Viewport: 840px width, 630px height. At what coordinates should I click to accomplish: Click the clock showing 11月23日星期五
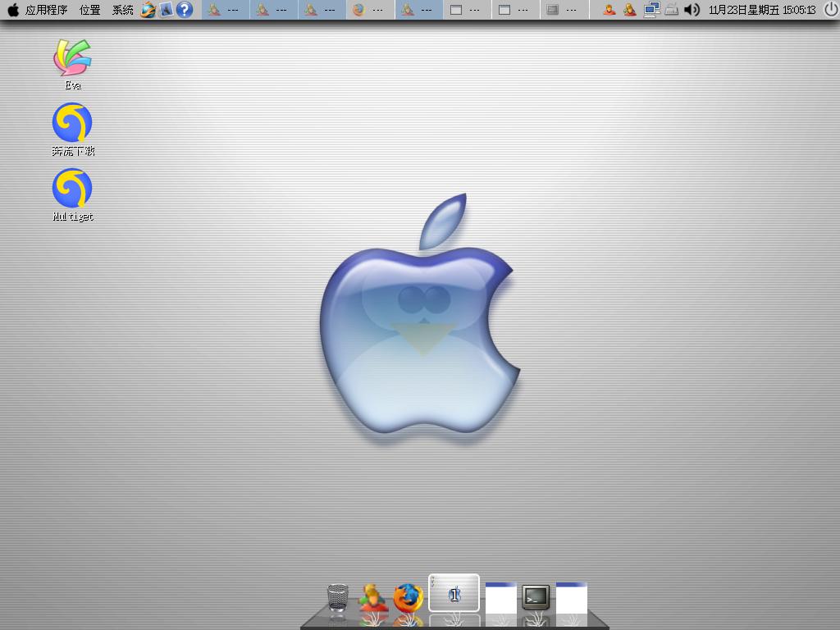click(x=762, y=10)
